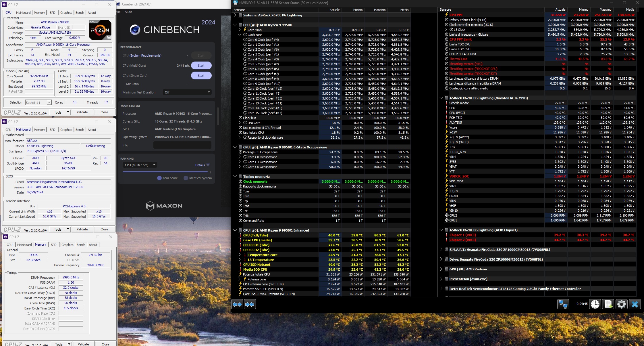Start logging with the document plus icon

(608, 304)
